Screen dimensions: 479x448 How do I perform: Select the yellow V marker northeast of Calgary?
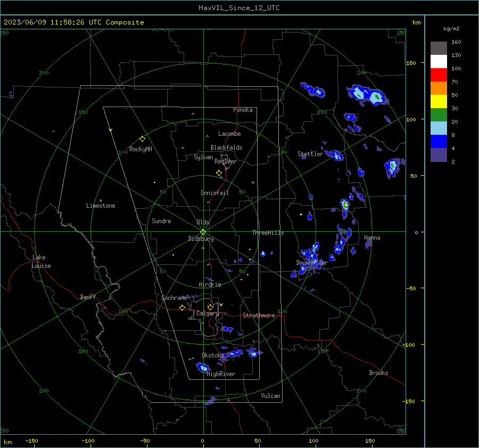point(221,305)
